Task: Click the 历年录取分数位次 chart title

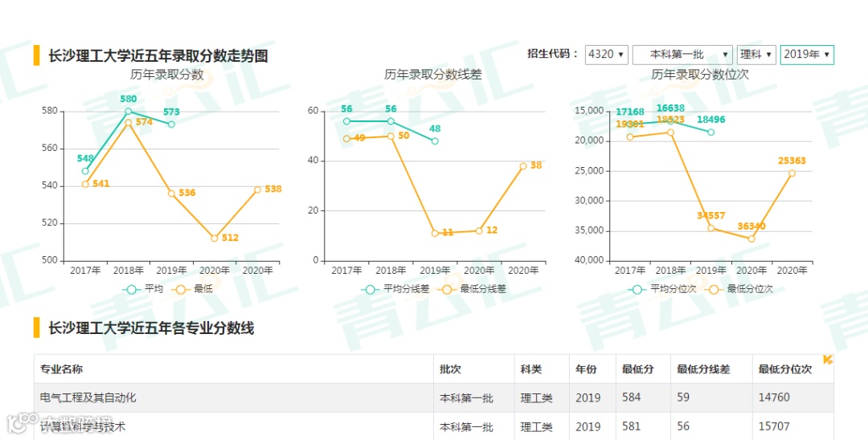Action: [x=700, y=75]
